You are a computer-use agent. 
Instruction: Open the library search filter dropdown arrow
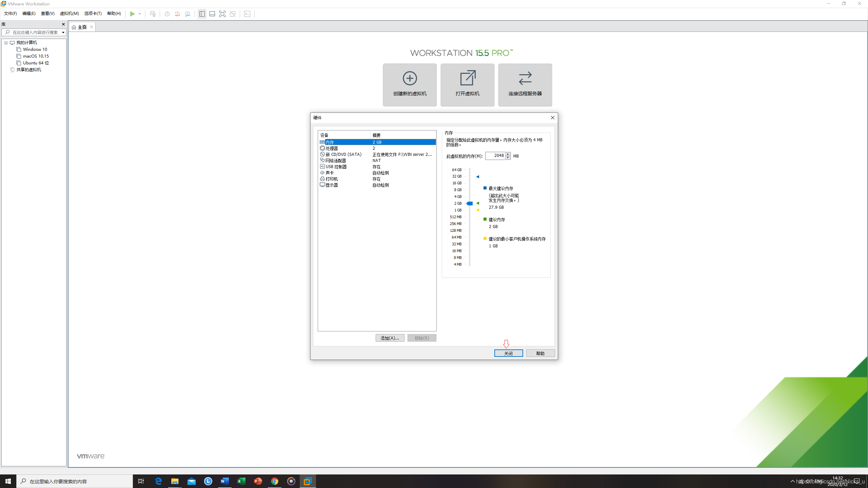pyautogui.click(x=63, y=33)
